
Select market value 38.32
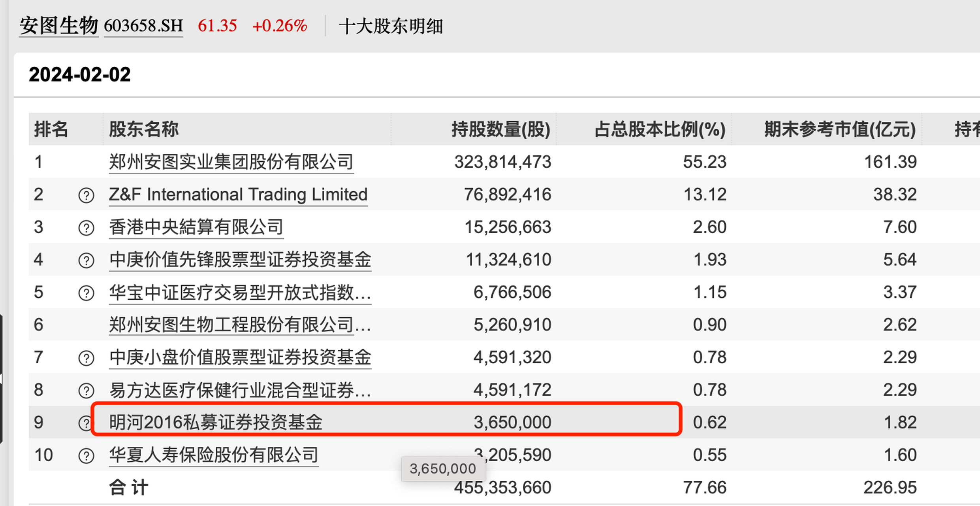895,194
